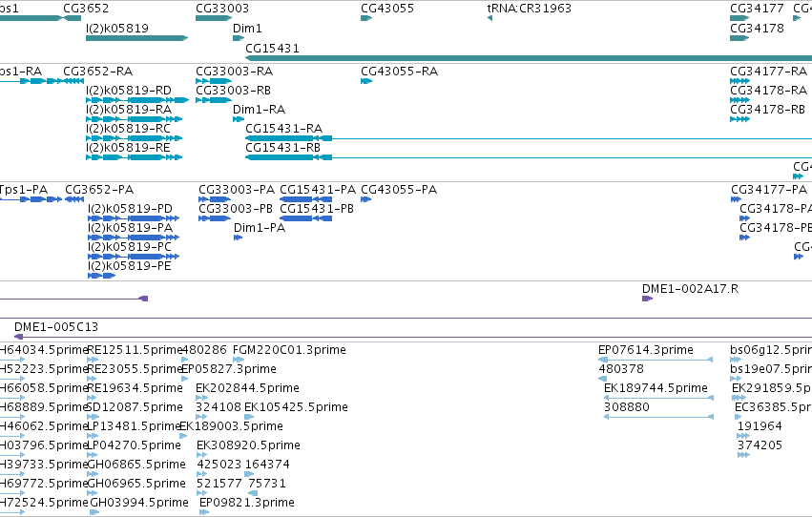This screenshot has height=517, width=812.
Task: Select EST RE23055.5prime
Action: pos(135,369)
